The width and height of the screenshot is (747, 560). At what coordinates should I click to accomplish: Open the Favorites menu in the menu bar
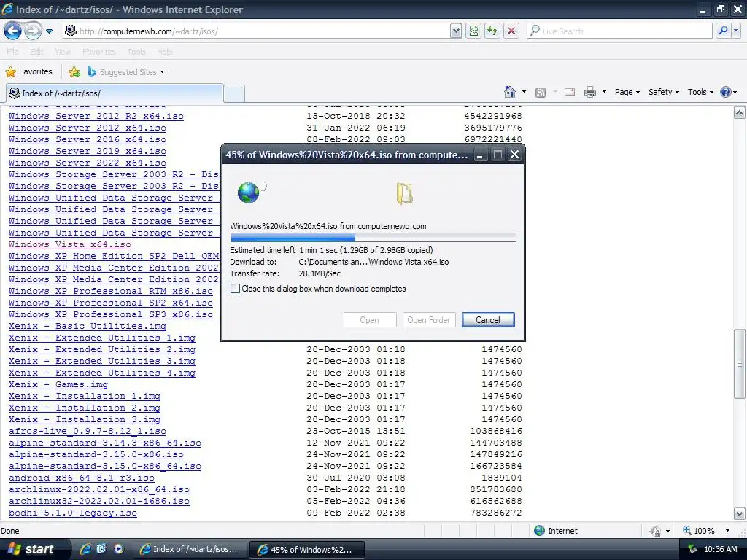tap(98, 52)
